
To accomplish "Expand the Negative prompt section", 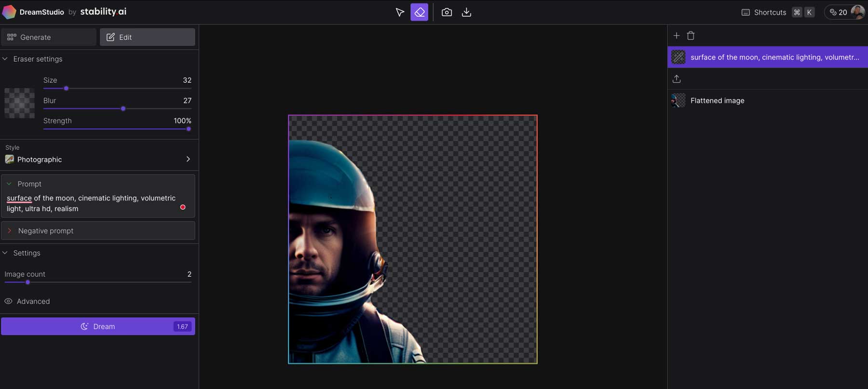I will click(9, 231).
